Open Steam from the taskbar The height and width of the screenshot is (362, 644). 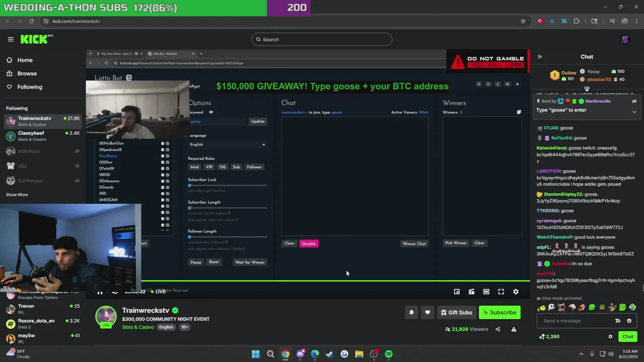point(330,354)
